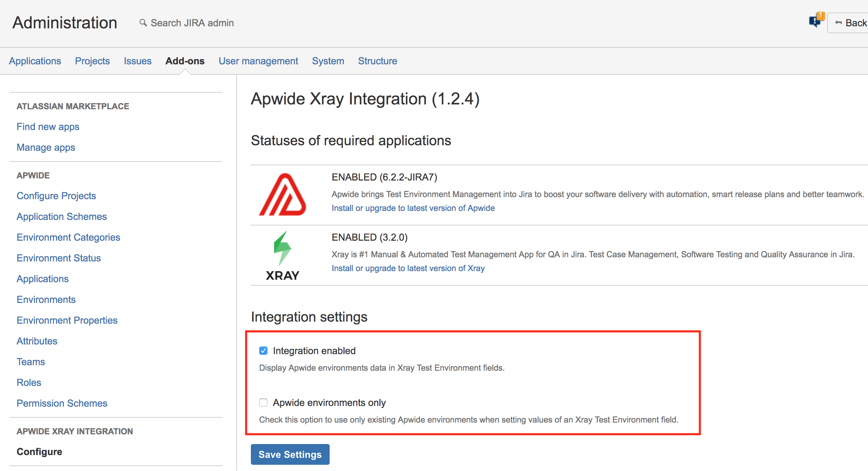Go to Configure Projects
Viewport: 868px width, 471px height.
click(x=56, y=196)
